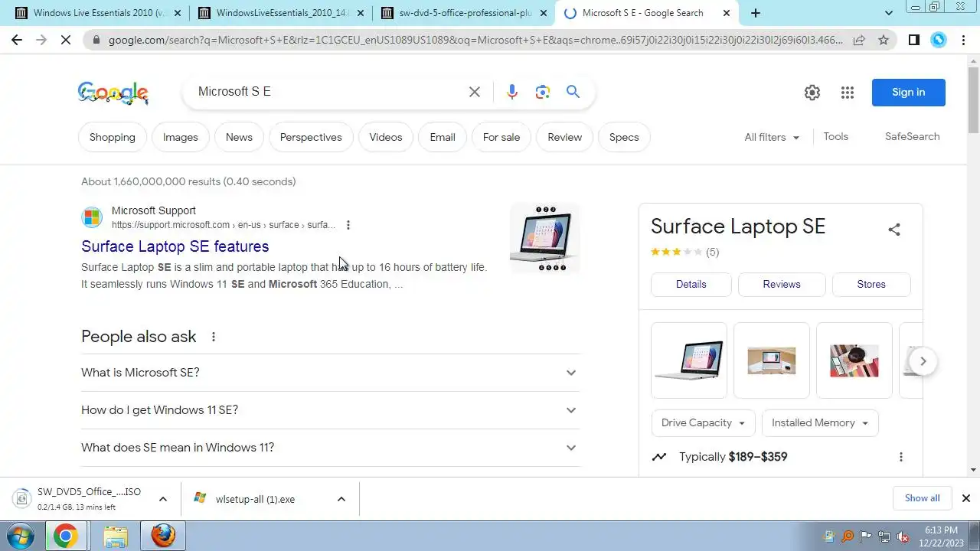Screen dimensions: 980x551
Task: Expand How do I get Windows 11 SE
Action: [331, 410]
